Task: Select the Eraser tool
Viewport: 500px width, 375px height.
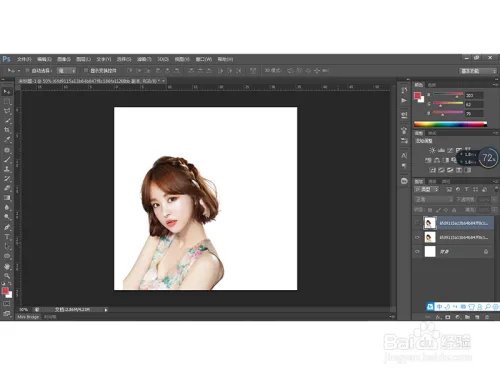Action: click(7, 188)
